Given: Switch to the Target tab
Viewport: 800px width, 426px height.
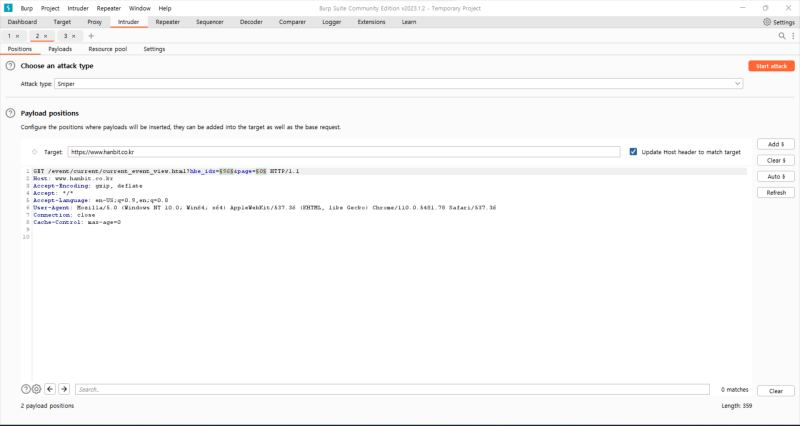Looking at the screenshot, I should [x=62, y=22].
